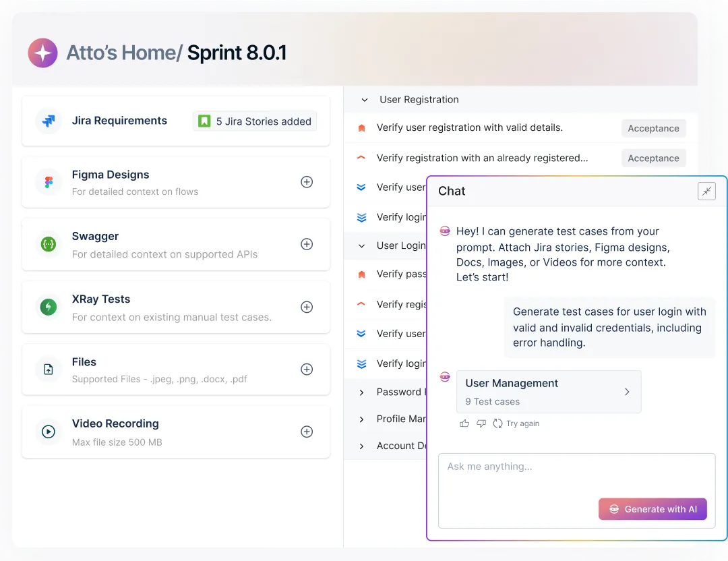
Task: Give a thumbs down to the generated result
Action: click(x=481, y=423)
